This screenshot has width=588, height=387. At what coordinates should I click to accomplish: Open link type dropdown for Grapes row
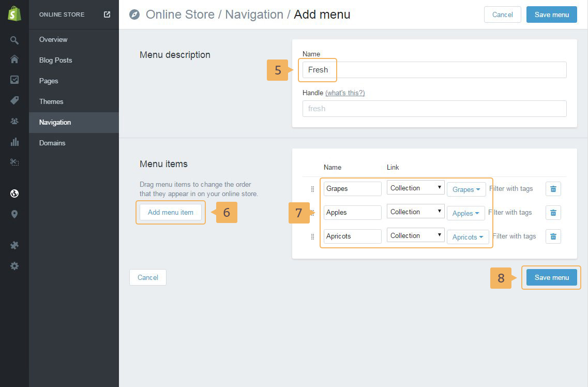point(415,188)
